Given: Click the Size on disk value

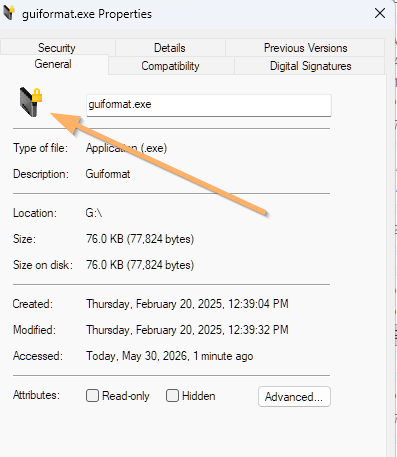Looking at the screenshot, I should [x=140, y=265].
